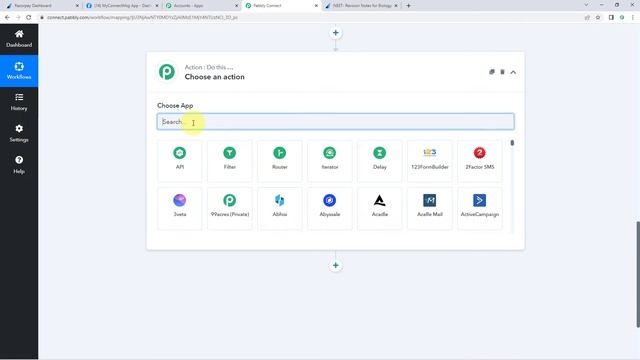640x360 pixels.
Task: Open Settings in the sidebar
Action: pyautogui.click(x=19, y=133)
